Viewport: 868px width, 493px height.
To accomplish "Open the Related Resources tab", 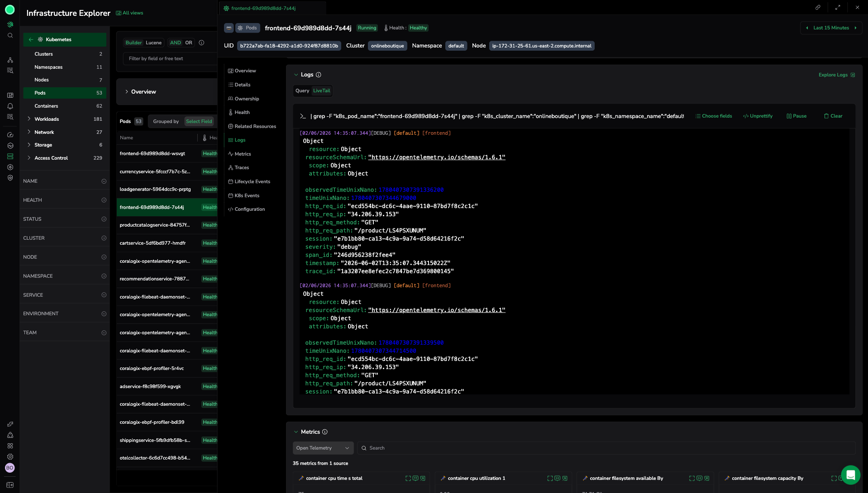I will 252,127.
